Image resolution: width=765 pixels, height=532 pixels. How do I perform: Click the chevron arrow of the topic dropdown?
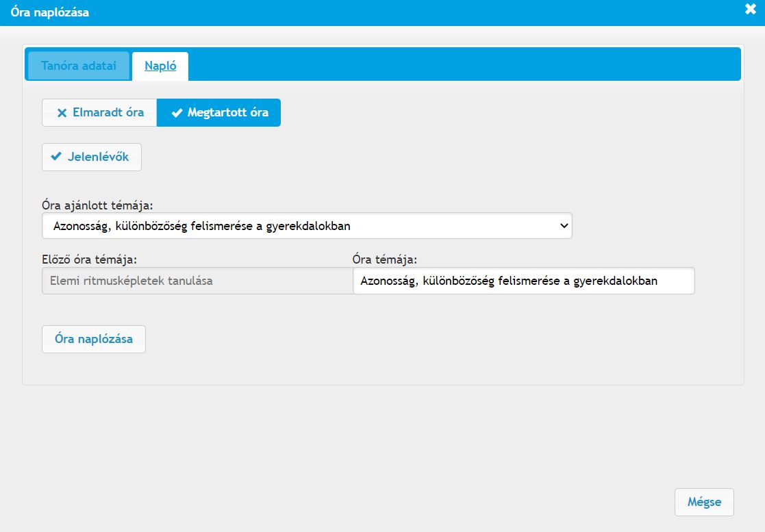coord(564,225)
